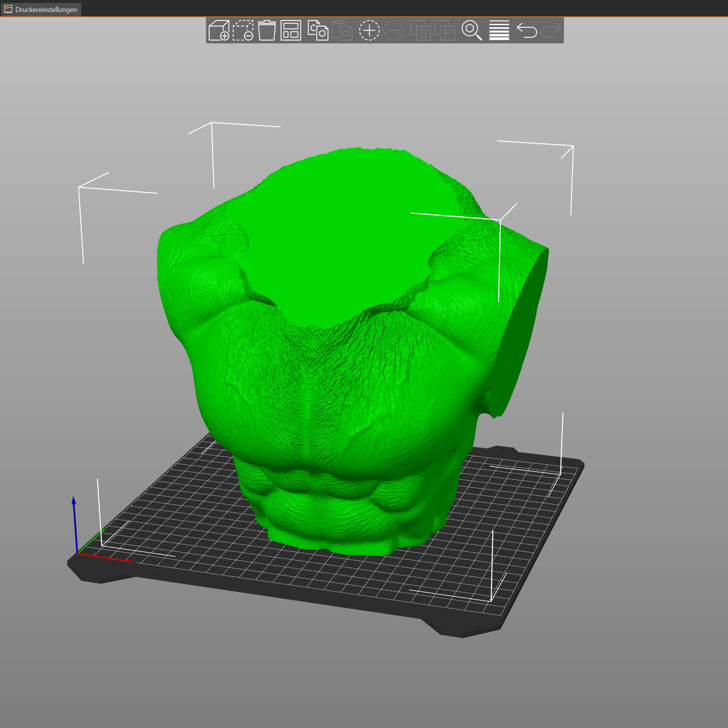Click the Split to objects icon
The height and width of the screenshot is (728, 728).
(420, 30)
